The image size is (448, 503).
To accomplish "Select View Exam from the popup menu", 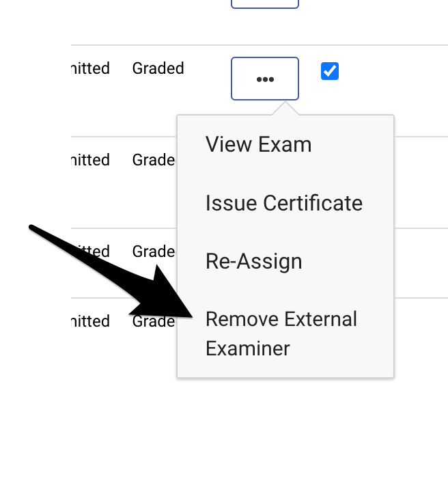I will click(x=258, y=145).
